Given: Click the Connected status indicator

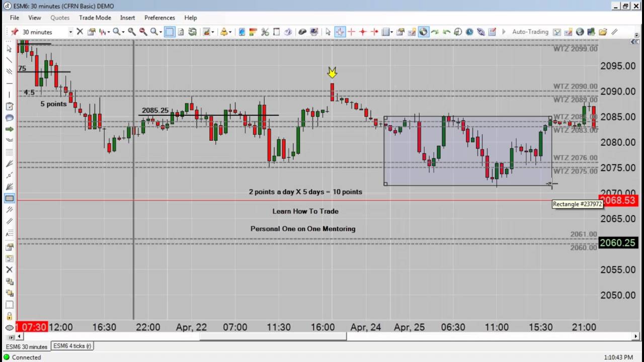Looking at the screenshot, I should click(22, 357).
